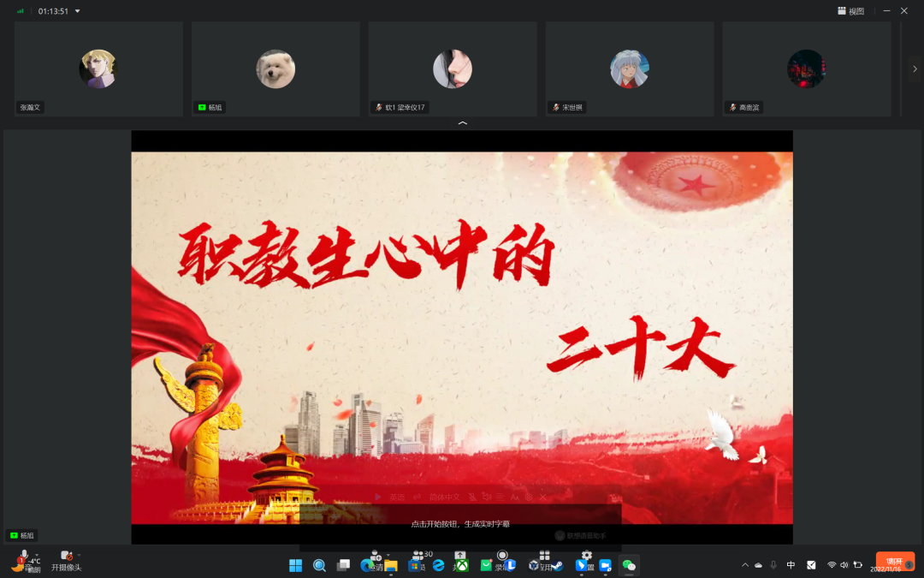This screenshot has height=578, width=924.
Task: Open the apps (应用) grid icon
Action: pos(544,557)
